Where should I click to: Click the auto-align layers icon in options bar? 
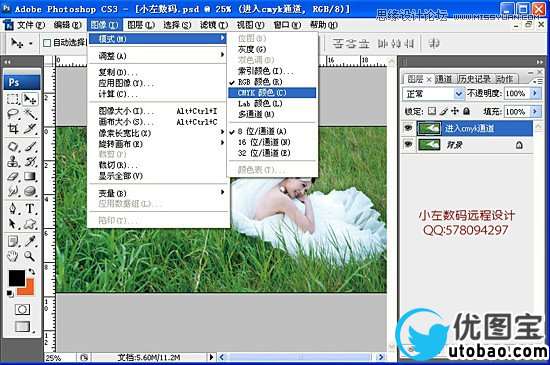pyautogui.click(x=434, y=43)
